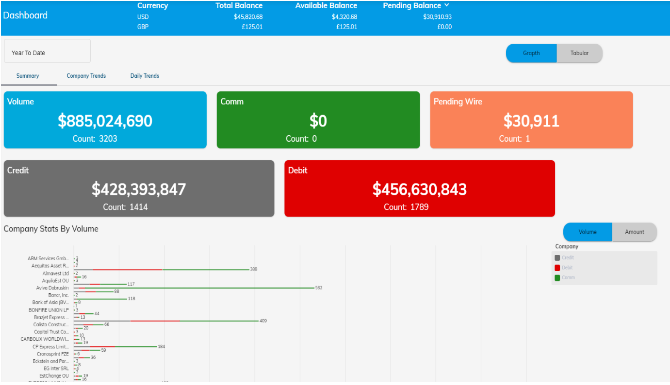The width and height of the screenshot is (670, 385).
Task: Click the gray Credit card
Action: point(139,188)
